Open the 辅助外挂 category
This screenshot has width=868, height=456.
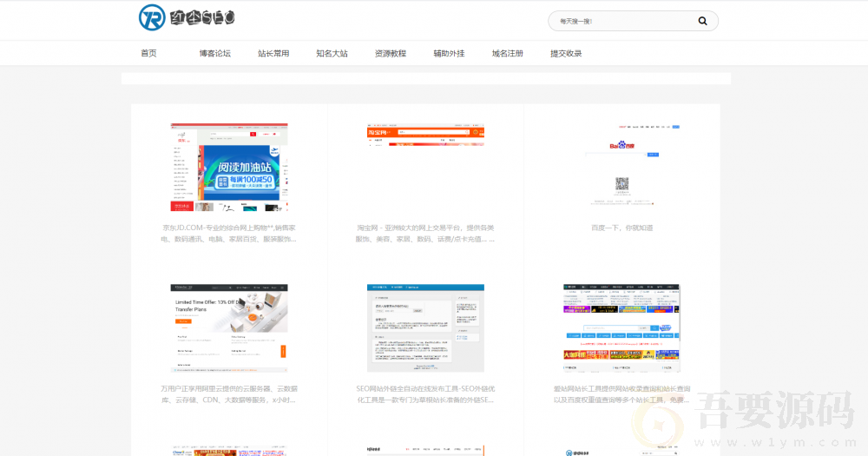coord(449,53)
